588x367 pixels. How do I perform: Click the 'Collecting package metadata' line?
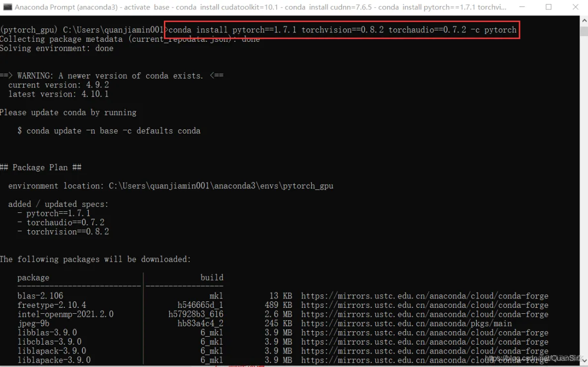130,39
